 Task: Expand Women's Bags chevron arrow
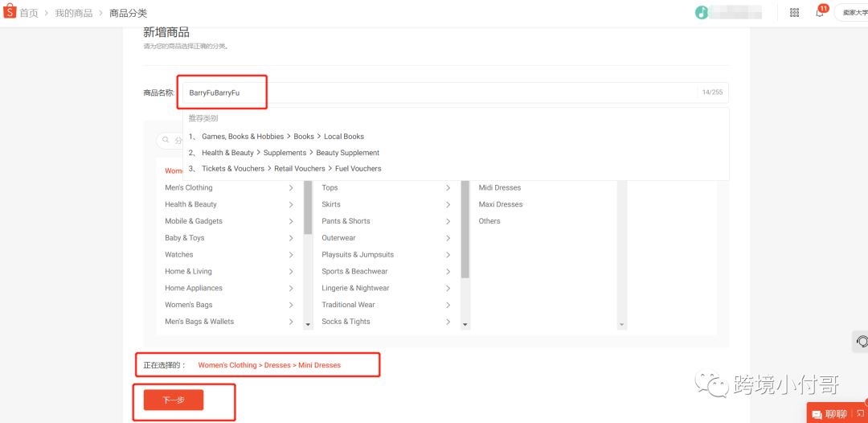click(291, 305)
